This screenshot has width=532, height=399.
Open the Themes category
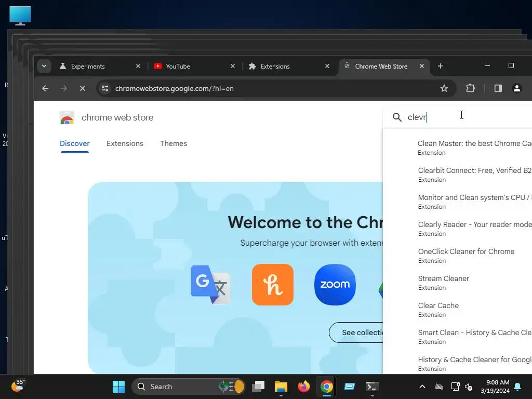click(174, 143)
